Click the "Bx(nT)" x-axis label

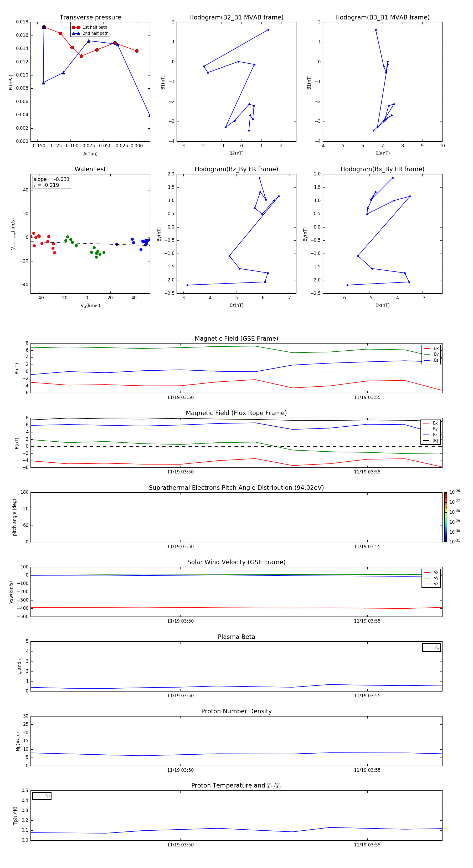pos(382,305)
